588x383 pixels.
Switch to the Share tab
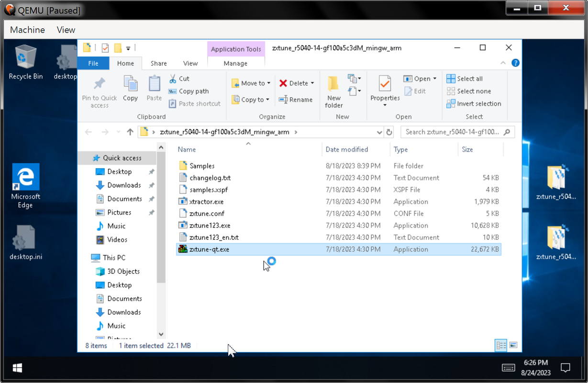tap(158, 63)
